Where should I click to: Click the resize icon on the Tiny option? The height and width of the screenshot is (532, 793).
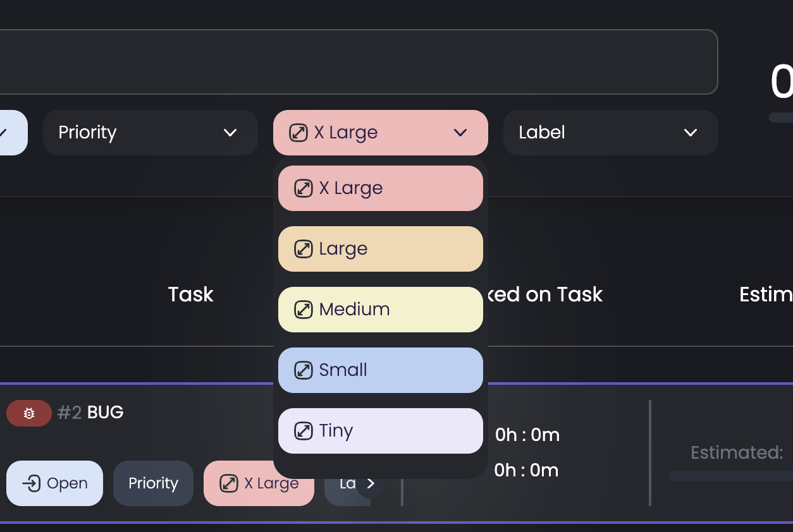(302, 430)
